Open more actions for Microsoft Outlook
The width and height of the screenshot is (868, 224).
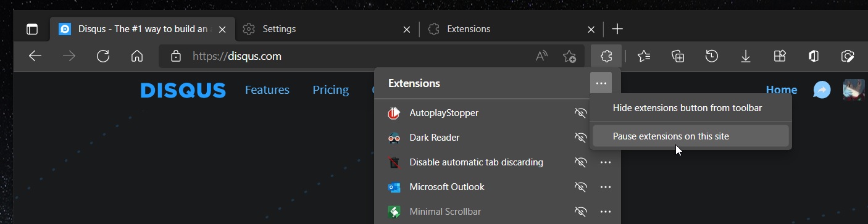pos(606,187)
